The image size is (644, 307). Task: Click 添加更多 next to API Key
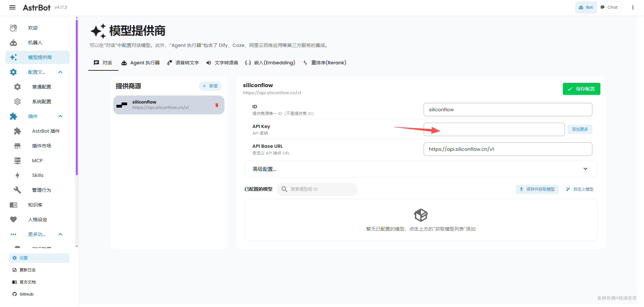click(580, 129)
